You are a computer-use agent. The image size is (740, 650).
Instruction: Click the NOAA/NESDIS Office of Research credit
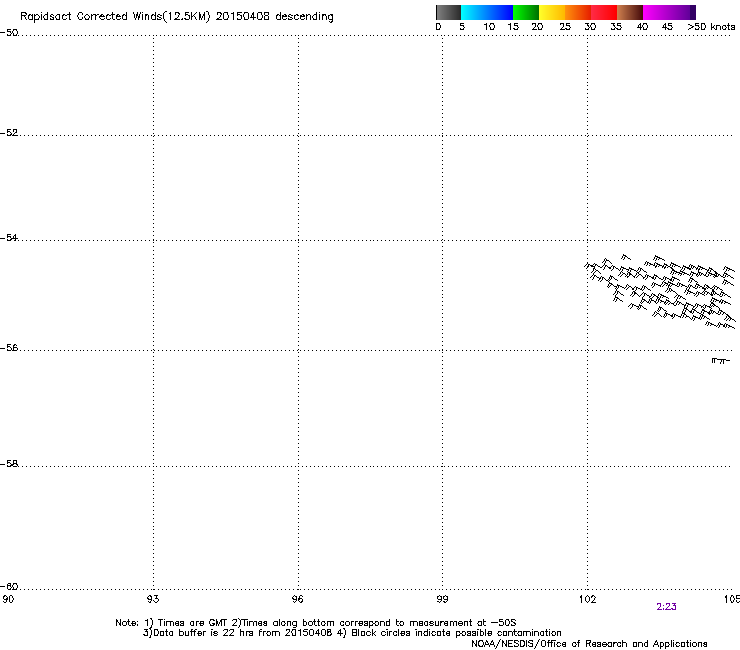589,644
